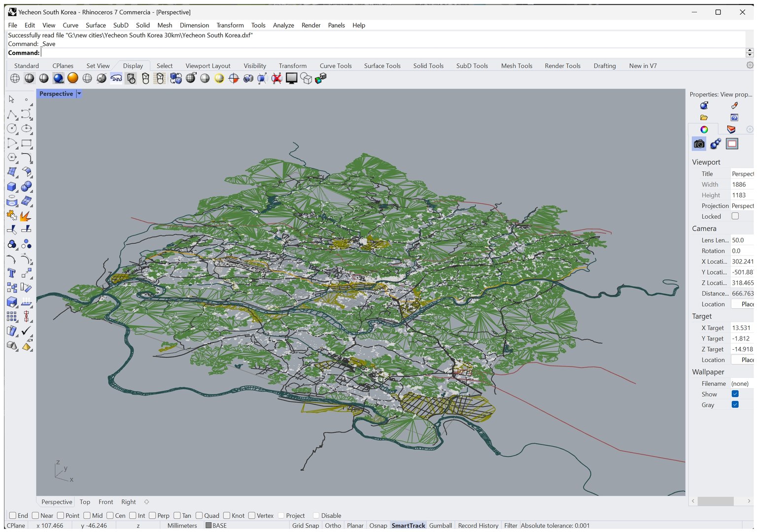Click the polar bear Arctic display icon
Image resolution: width=757 pixels, height=532 pixels.
coord(116,78)
